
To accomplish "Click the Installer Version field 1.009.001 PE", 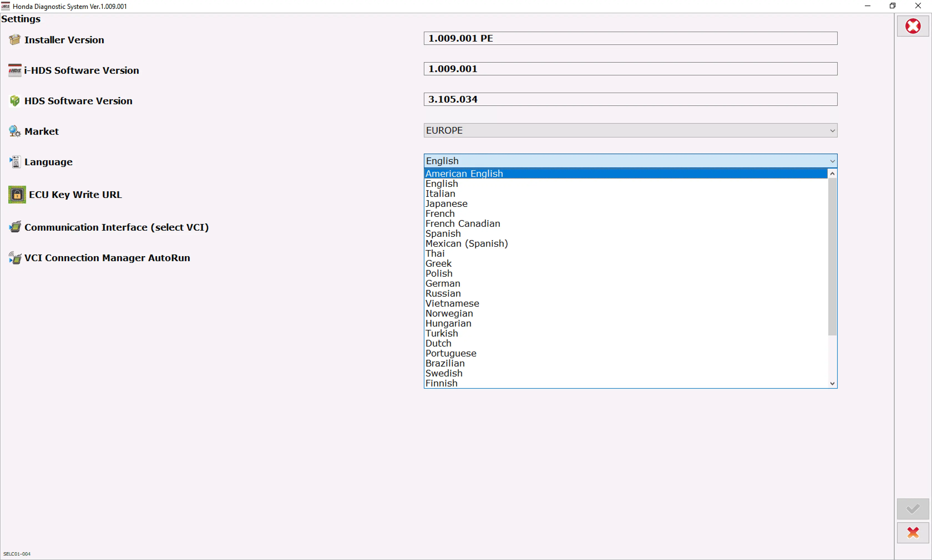I will [x=630, y=39].
